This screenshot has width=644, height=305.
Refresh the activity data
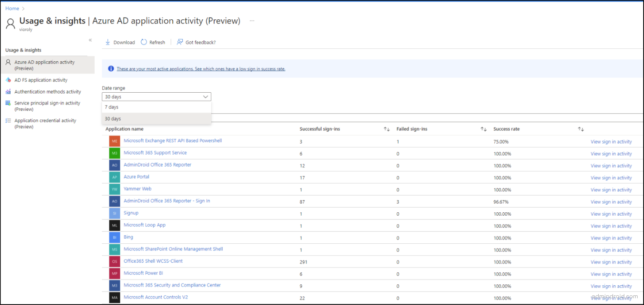153,42
